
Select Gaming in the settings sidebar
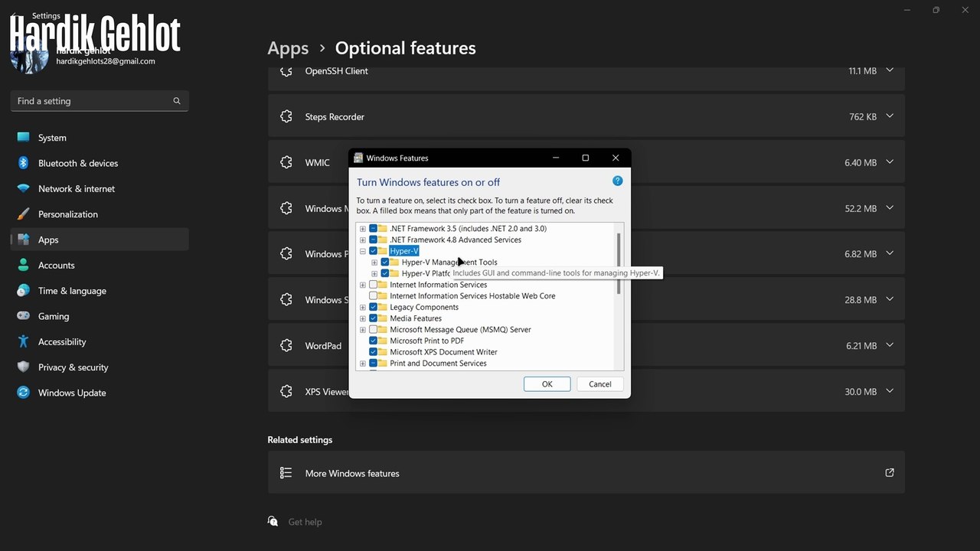[x=100, y=316]
